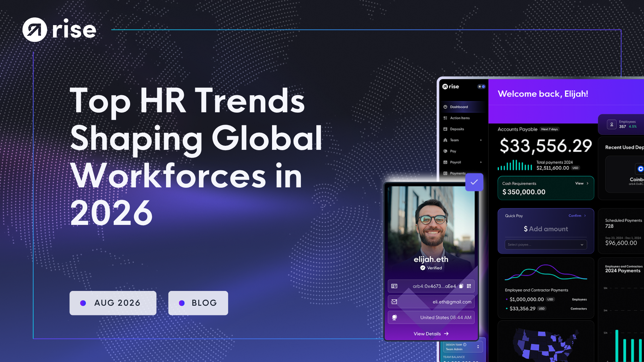
Task: Click the Welcome back, Elijah! heading
Action: 543,94
